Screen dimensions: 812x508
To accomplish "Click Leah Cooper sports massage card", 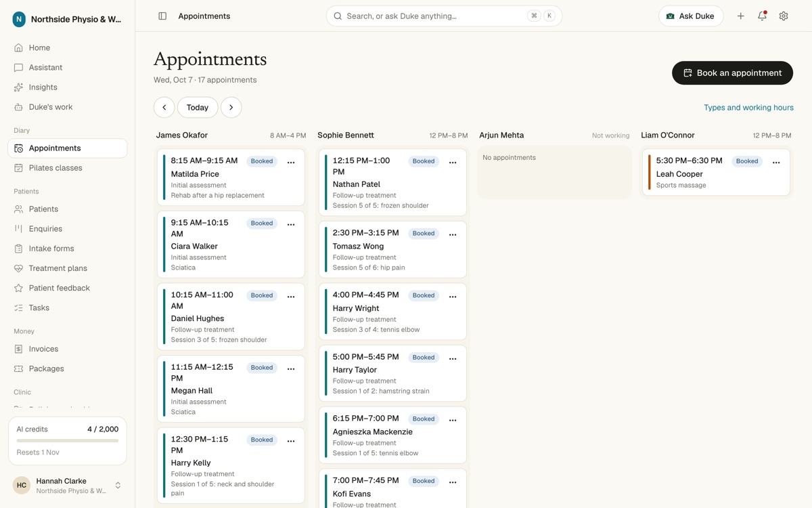I will click(x=716, y=173).
